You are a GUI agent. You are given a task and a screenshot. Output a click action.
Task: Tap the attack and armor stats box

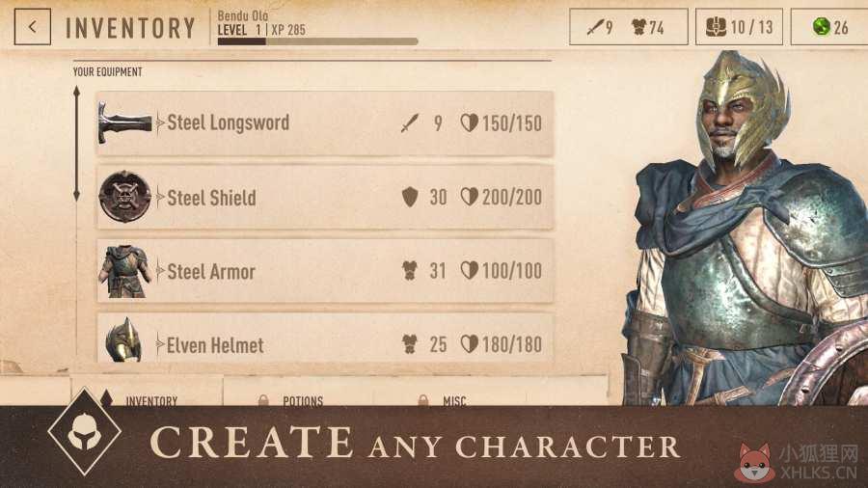(628, 27)
